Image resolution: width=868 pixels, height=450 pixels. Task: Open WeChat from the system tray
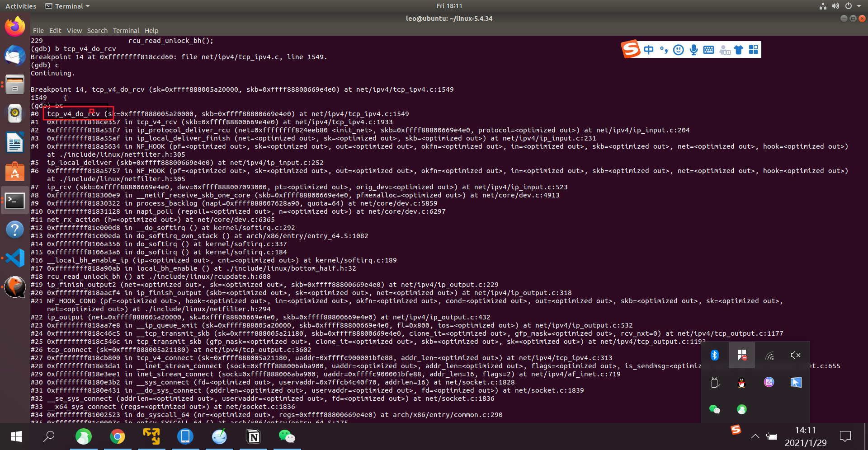pyautogui.click(x=715, y=409)
